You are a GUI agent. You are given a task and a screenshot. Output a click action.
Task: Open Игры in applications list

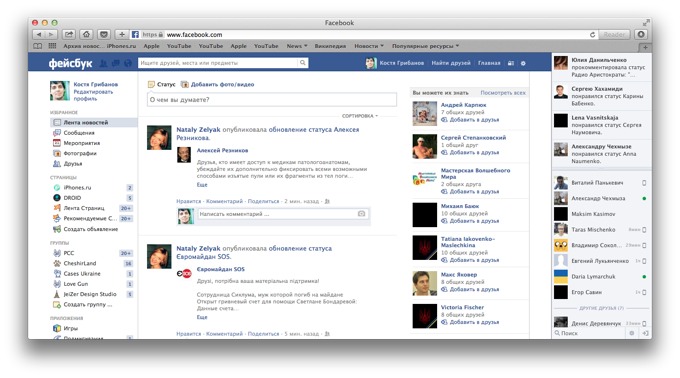coord(70,329)
